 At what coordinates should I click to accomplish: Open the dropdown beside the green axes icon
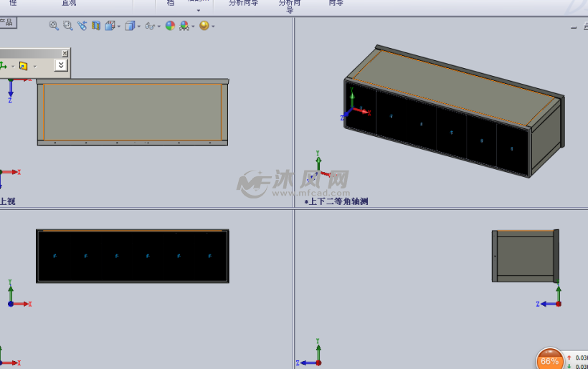tap(13, 67)
